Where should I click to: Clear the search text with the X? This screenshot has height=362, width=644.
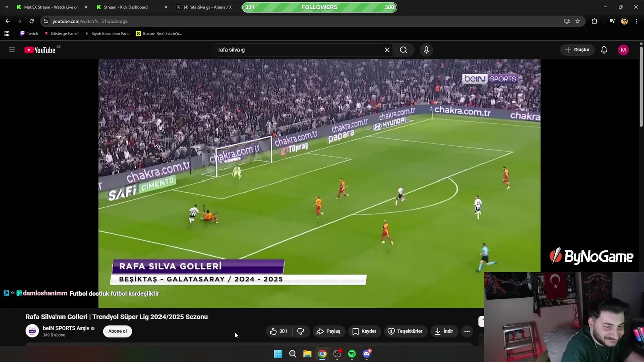coord(387,50)
